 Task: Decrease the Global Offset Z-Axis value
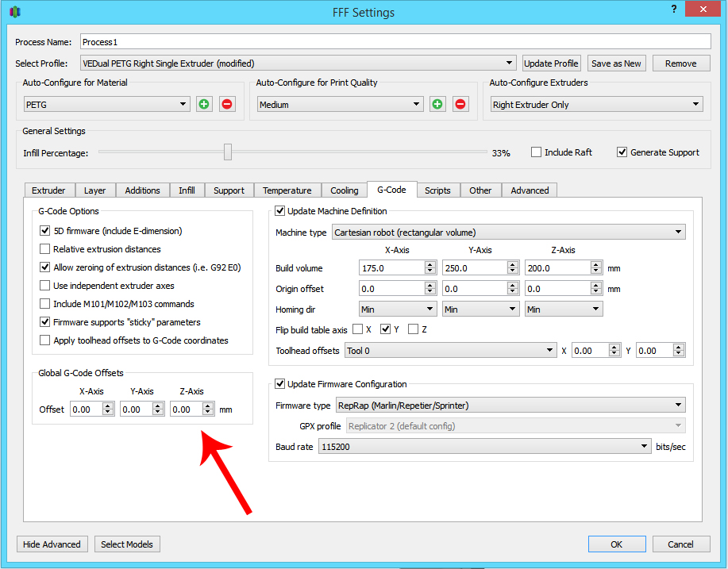[x=208, y=413]
